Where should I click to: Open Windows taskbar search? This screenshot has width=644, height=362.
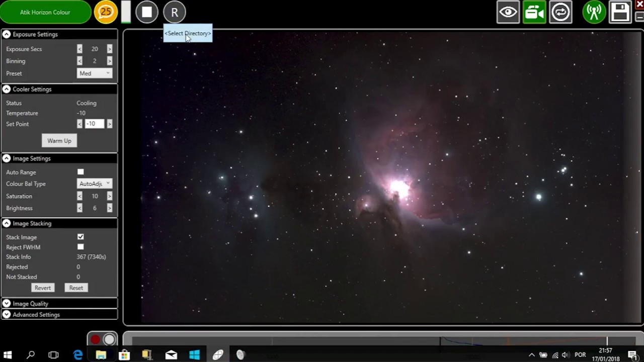pos(31,355)
